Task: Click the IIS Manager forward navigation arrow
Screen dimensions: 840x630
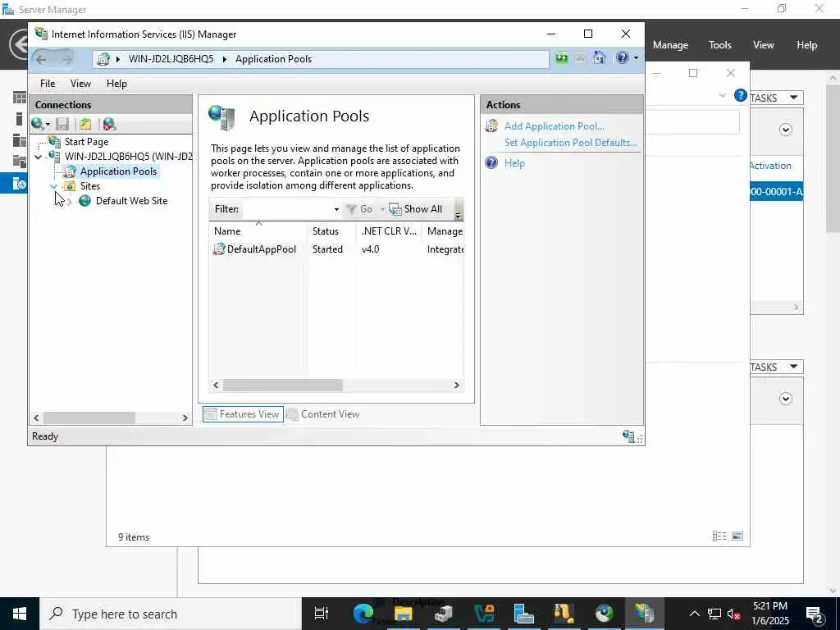Action: 66,59
